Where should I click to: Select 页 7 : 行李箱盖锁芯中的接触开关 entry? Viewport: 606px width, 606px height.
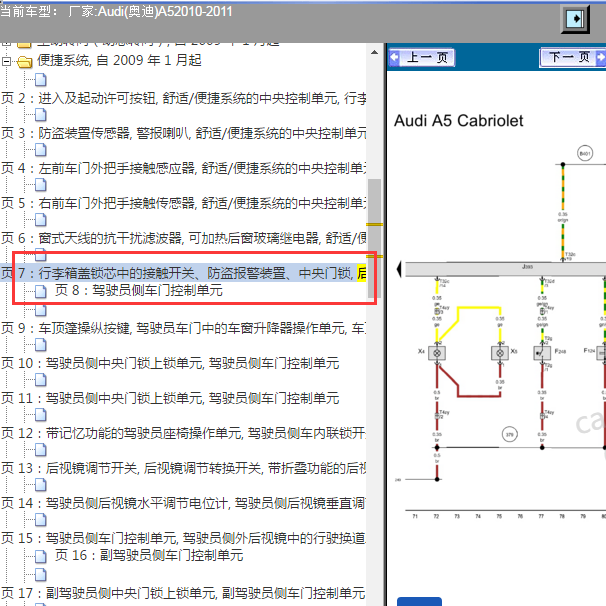click(x=183, y=273)
